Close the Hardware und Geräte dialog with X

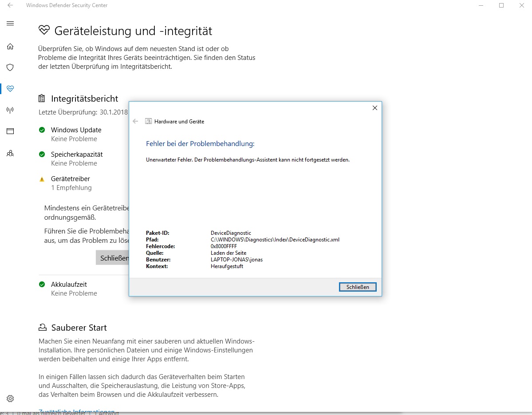[374, 108]
